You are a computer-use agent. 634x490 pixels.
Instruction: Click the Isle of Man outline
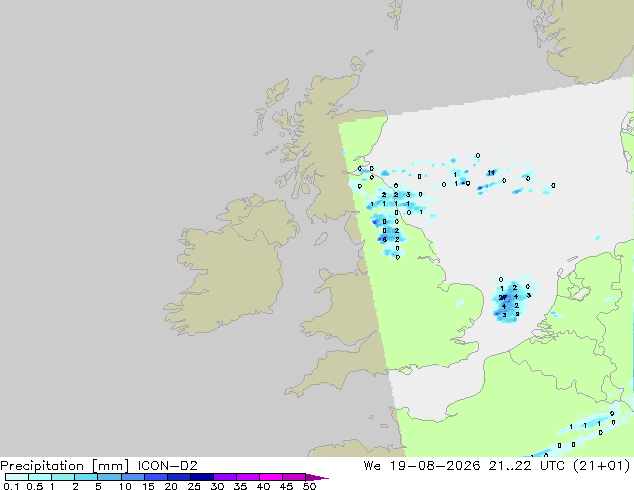click(x=321, y=239)
